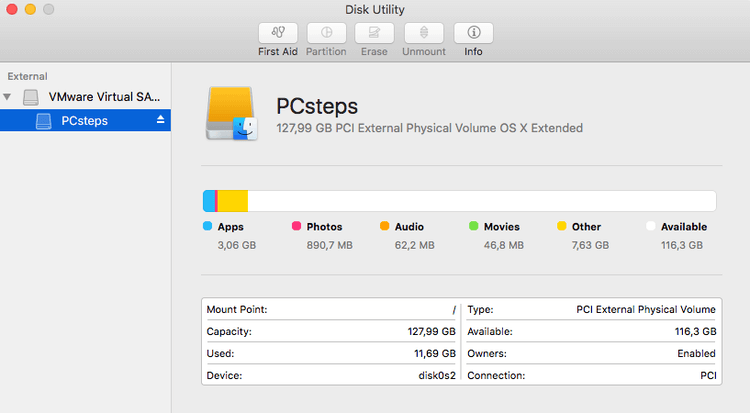Click the disk usage storage bar

[459, 201]
